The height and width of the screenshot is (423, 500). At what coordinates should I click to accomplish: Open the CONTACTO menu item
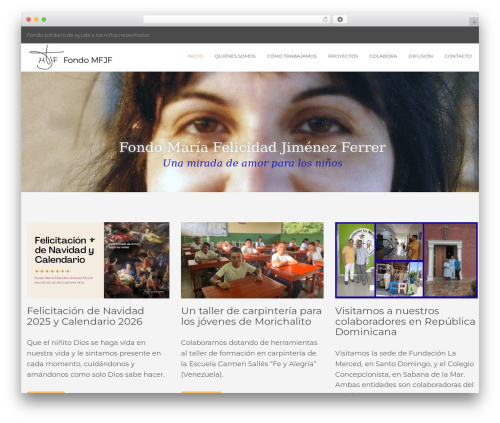[458, 56]
